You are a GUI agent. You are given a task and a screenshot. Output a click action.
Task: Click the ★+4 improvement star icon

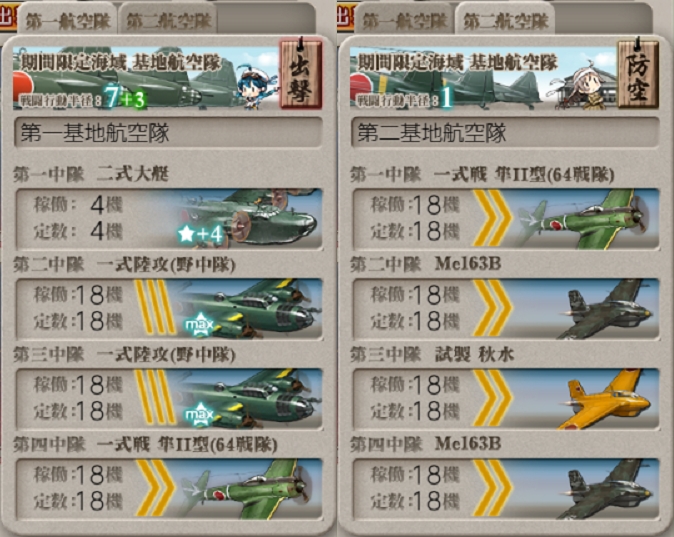(201, 234)
